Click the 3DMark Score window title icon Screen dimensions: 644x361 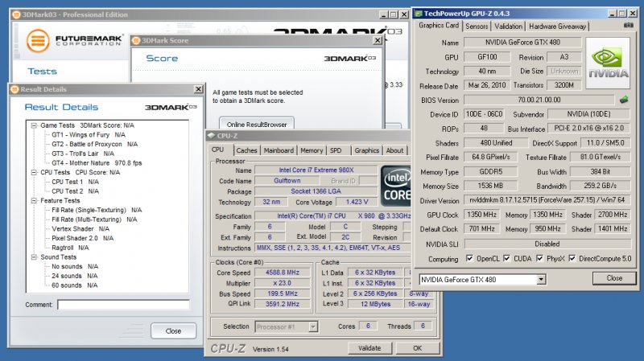point(135,40)
